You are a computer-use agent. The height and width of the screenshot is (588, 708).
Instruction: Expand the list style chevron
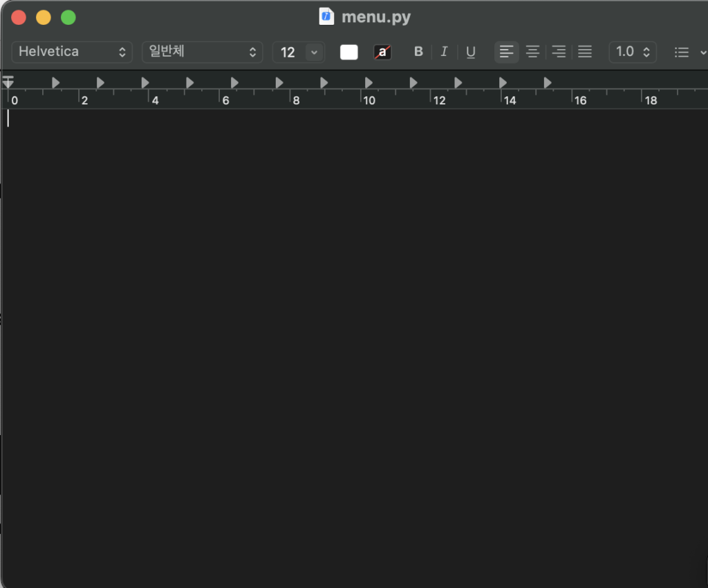click(702, 51)
